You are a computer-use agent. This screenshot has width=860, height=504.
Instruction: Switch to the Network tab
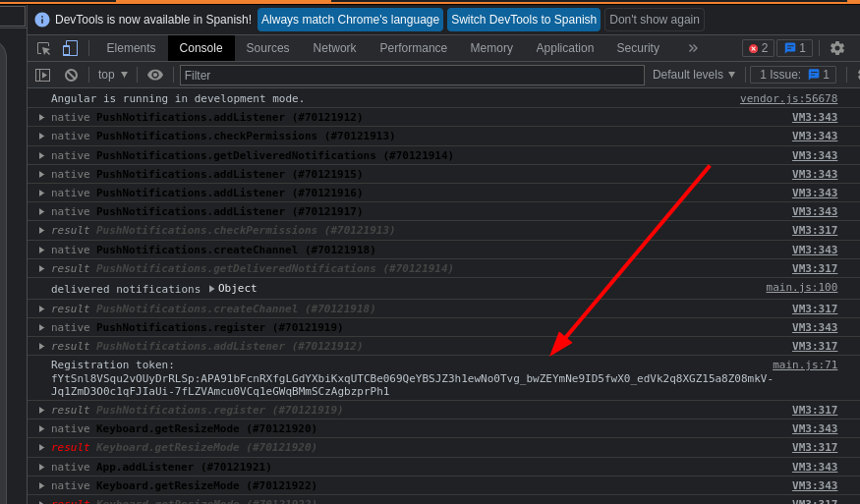point(334,48)
